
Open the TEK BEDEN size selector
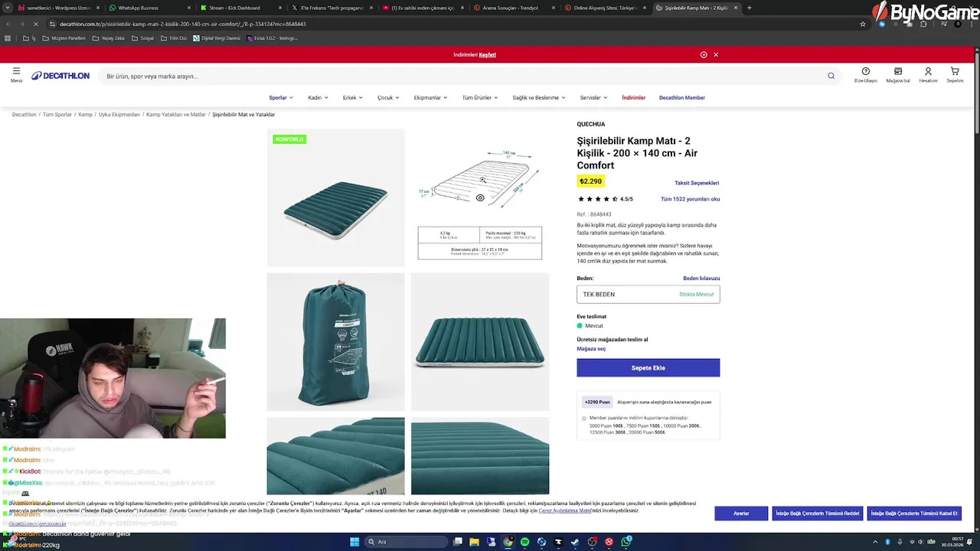coord(648,294)
